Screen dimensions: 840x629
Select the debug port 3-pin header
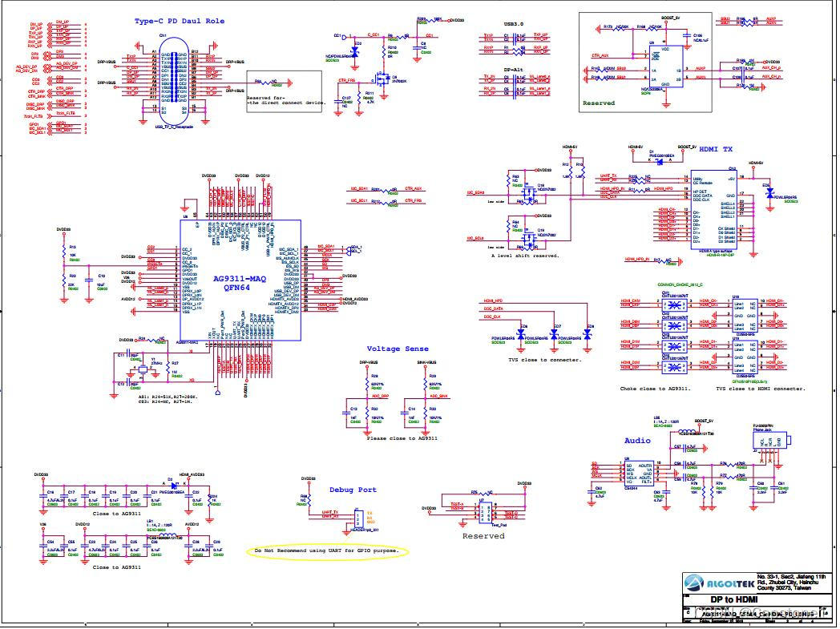tap(358, 517)
